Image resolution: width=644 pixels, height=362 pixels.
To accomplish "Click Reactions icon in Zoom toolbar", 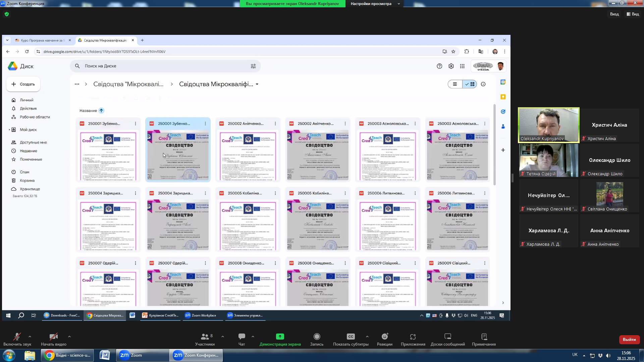I will coord(384,337).
